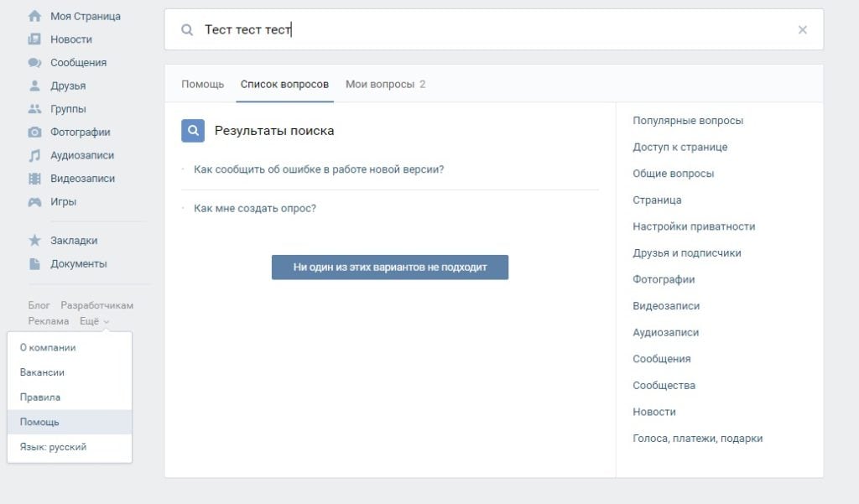The image size is (859, 504).
Task: Open Как мне создать опрос question
Action: [x=255, y=208]
